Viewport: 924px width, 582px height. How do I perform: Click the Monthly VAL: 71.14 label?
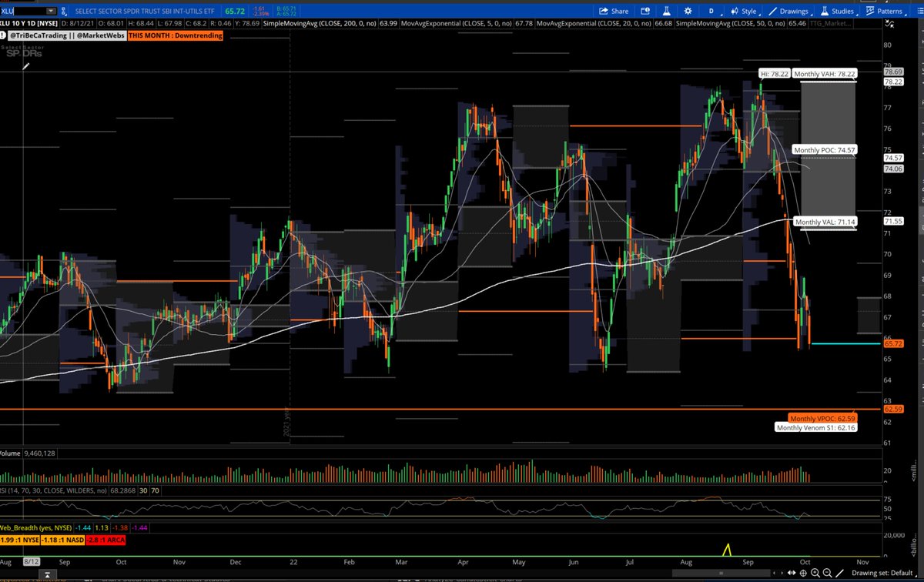825,222
